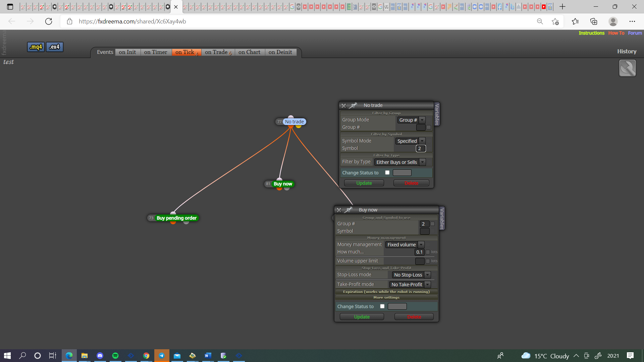Screen dimensions: 644x362
Task: Click Update in the No trade panel
Action: click(x=364, y=183)
